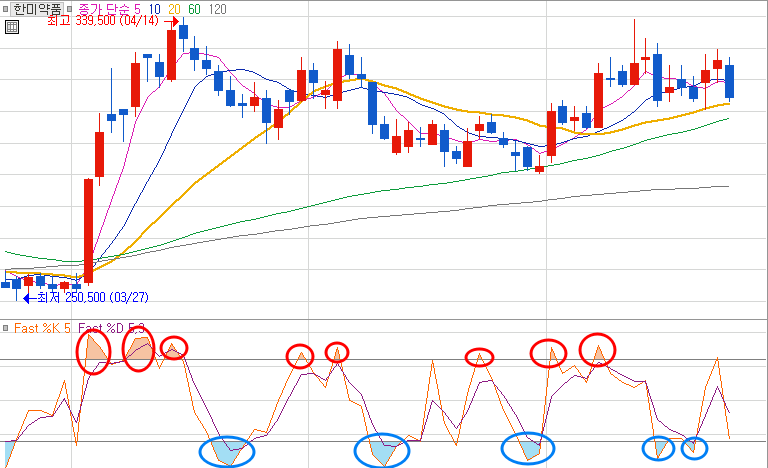Viewport: 768px width, 468px height.
Task: Select the blue 10-day average legend
Action: click(x=155, y=9)
